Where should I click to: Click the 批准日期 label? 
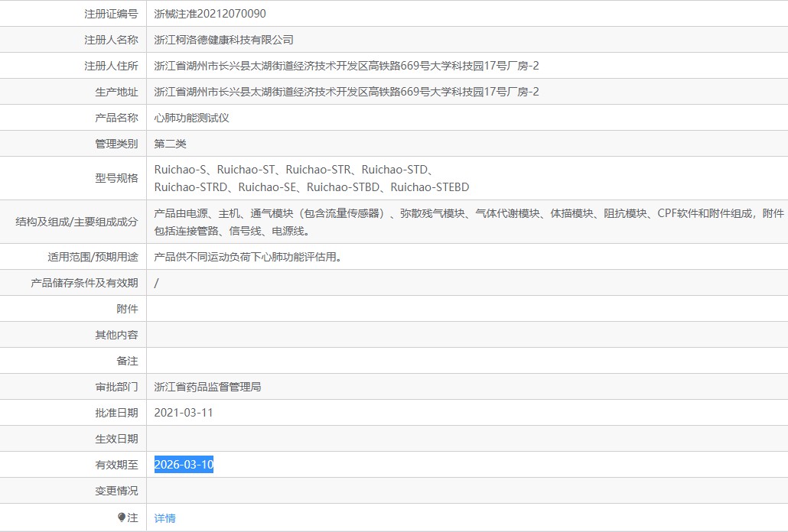click(116, 413)
